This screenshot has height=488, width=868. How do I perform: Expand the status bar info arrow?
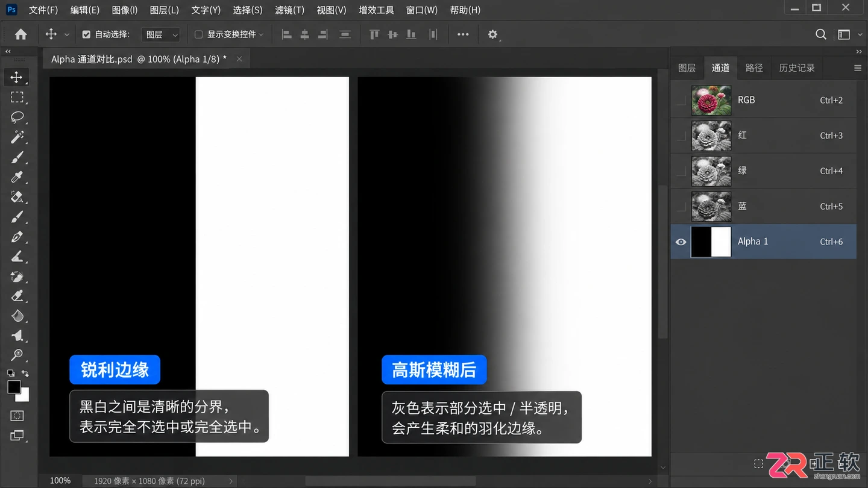point(231,481)
